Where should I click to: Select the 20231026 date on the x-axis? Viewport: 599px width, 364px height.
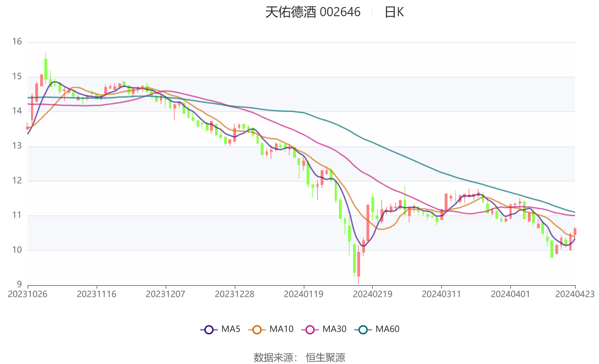click(27, 294)
